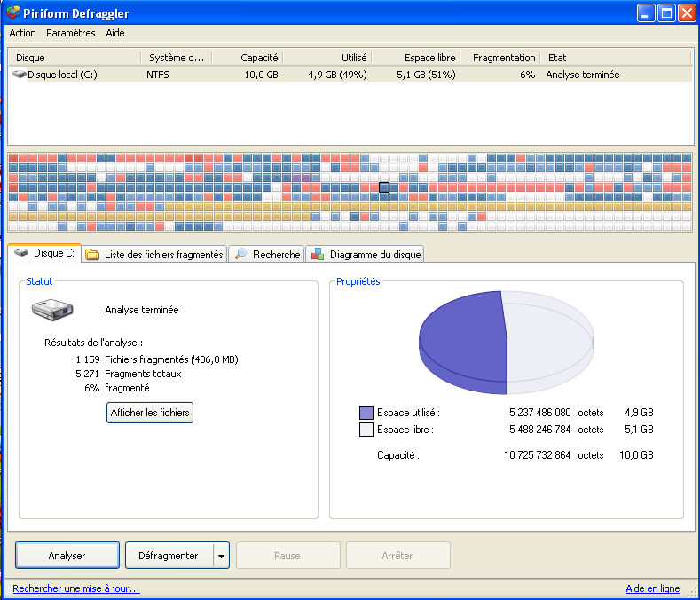Click the magnifier icon on Recherche tab

[240, 254]
